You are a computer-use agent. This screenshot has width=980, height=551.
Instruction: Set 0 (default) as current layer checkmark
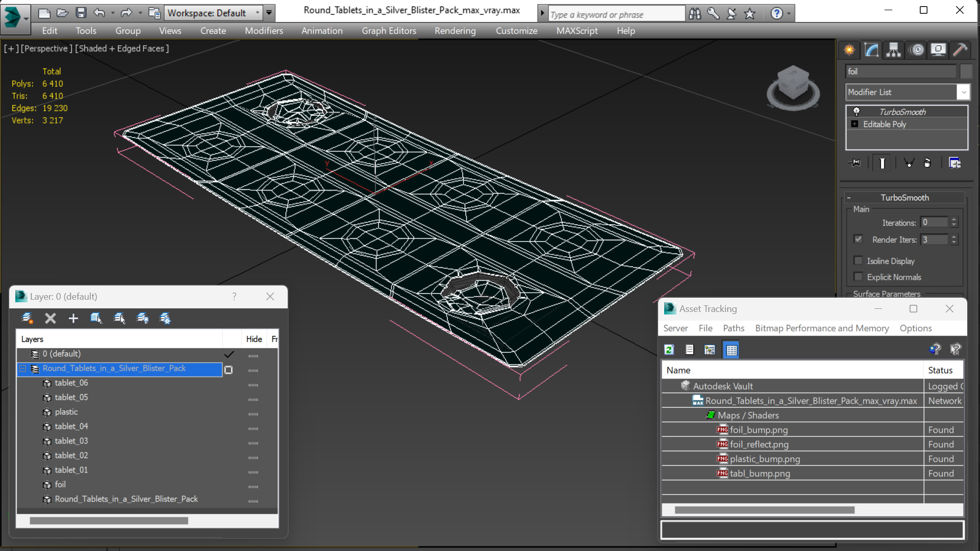[229, 354]
